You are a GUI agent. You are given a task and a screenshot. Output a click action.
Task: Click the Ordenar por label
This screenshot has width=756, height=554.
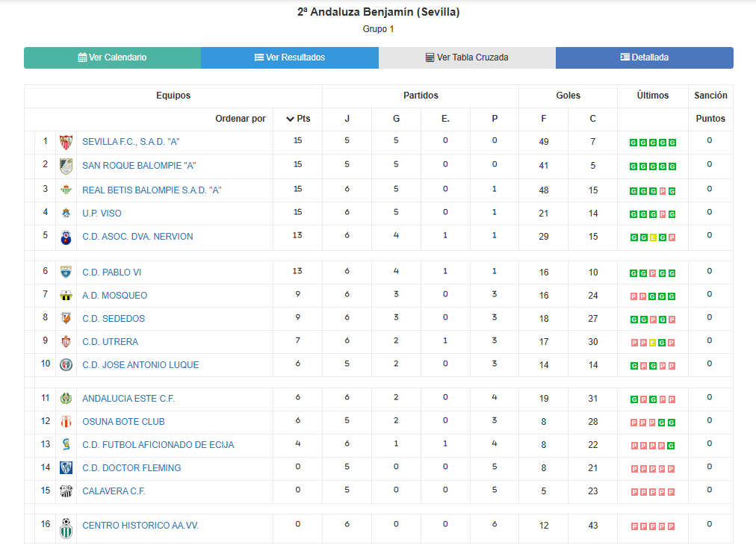tap(241, 119)
